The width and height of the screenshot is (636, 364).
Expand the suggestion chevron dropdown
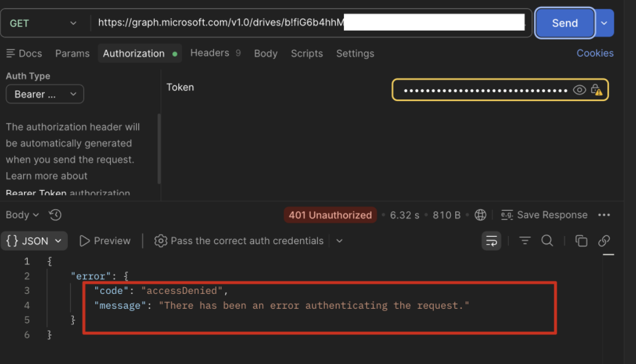pos(340,241)
